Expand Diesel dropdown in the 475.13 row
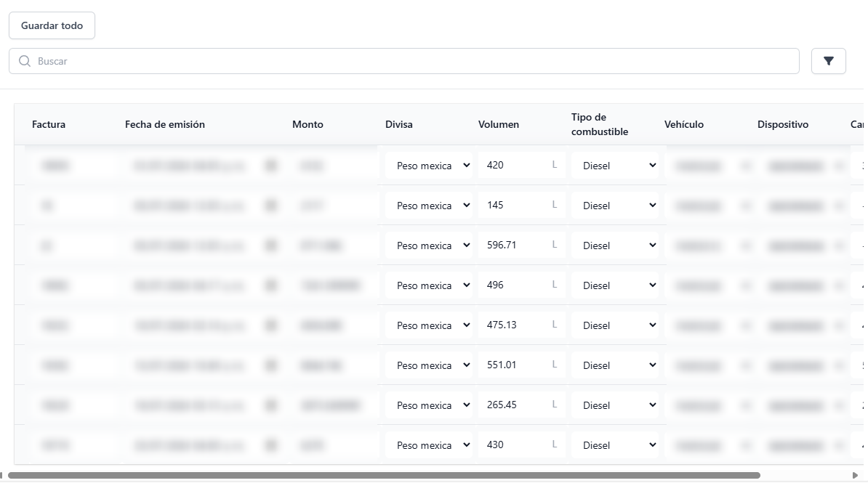 click(x=614, y=325)
